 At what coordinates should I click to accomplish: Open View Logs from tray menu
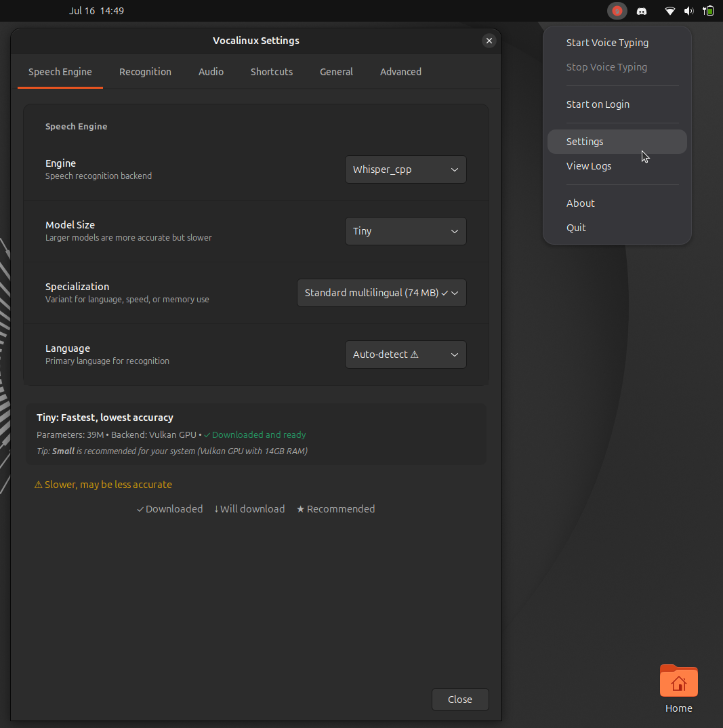click(617, 166)
